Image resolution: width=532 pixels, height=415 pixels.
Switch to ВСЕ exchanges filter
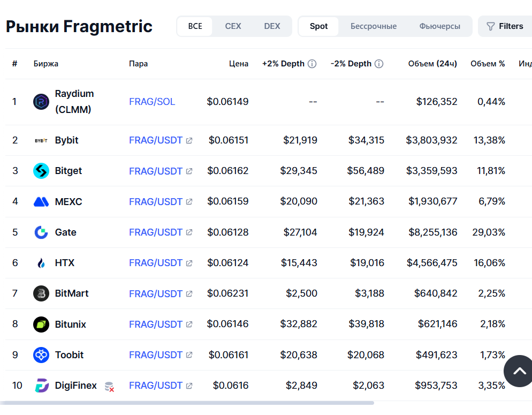pyautogui.click(x=195, y=26)
